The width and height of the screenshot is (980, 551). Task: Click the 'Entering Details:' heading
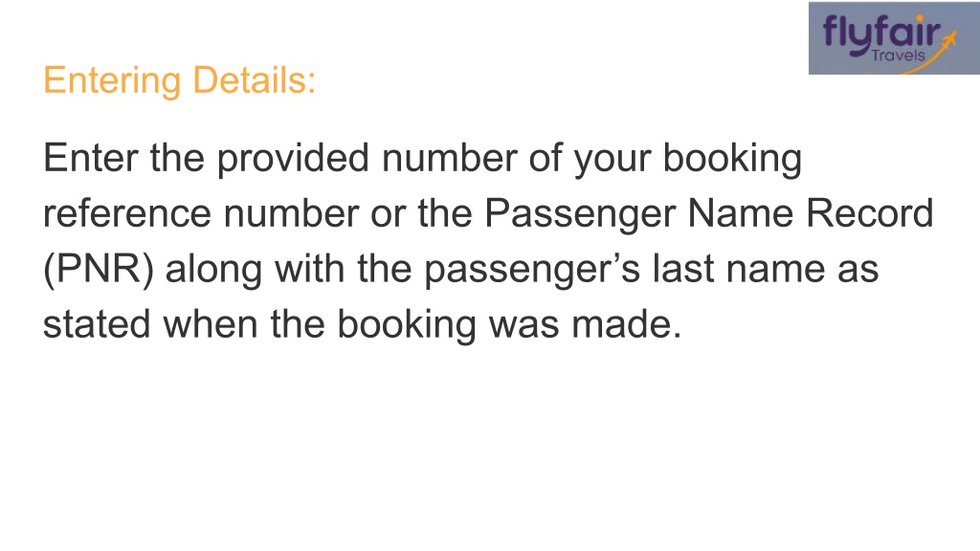coord(179,80)
